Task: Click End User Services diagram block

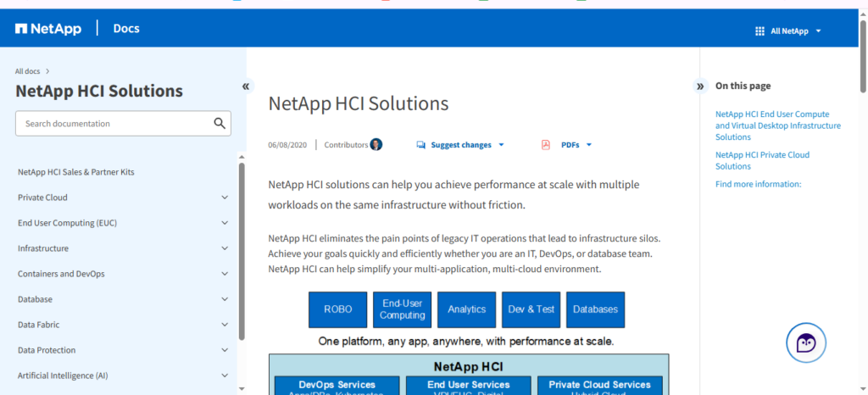Action: [468, 386]
